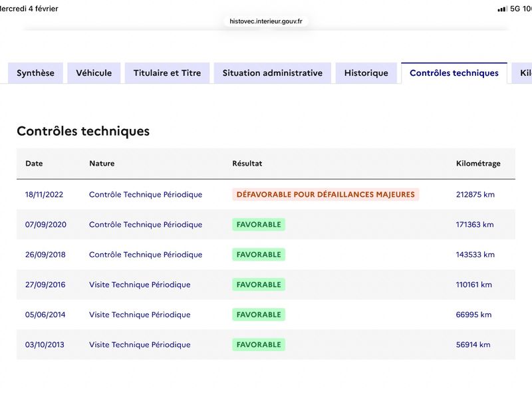Click the 18/11/2022 date entry
This screenshot has width=532, height=399.
[x=44, y=194]
